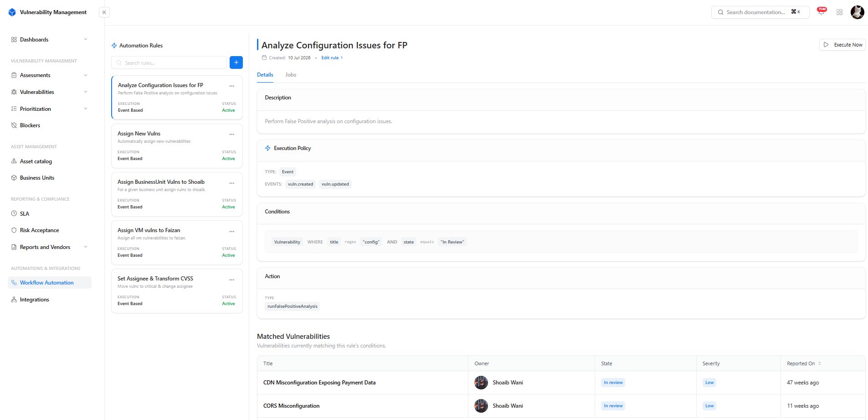Open options menu for Assign New Vulns rule
This screenshot has height=420, width=868.
coord(231,134)
